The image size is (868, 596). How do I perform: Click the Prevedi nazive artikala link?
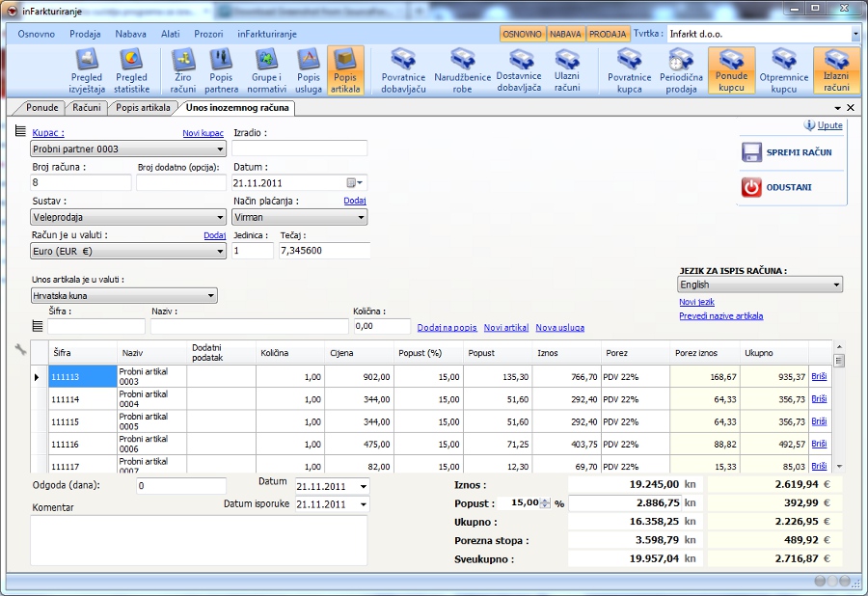click(x=720, y=316)
